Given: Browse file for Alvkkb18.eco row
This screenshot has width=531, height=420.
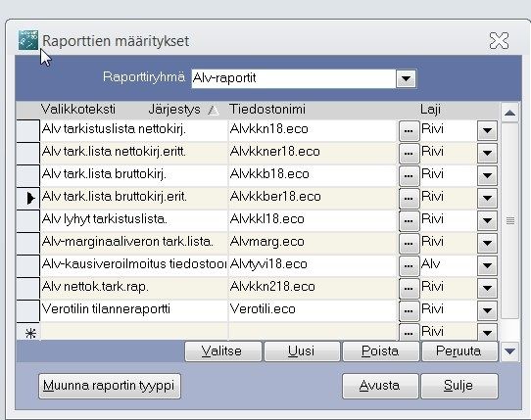Looking at the screenshot, I should 409,175.
